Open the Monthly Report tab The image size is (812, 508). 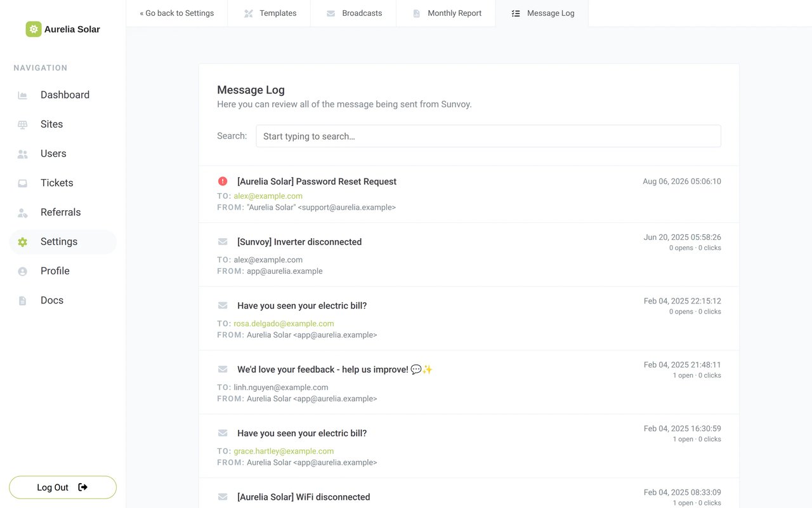pyautogui.click(x=446, y=13)
